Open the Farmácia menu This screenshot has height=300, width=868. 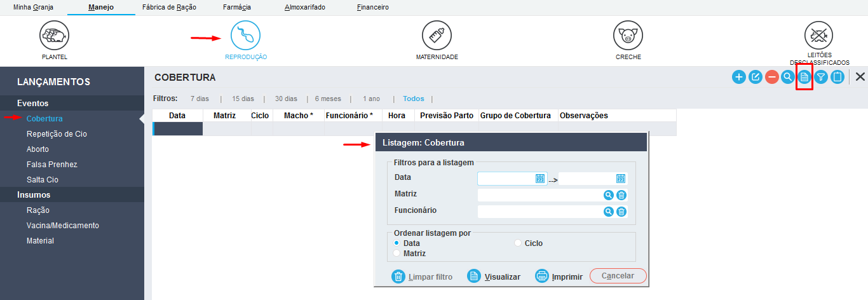click(237, 8)
